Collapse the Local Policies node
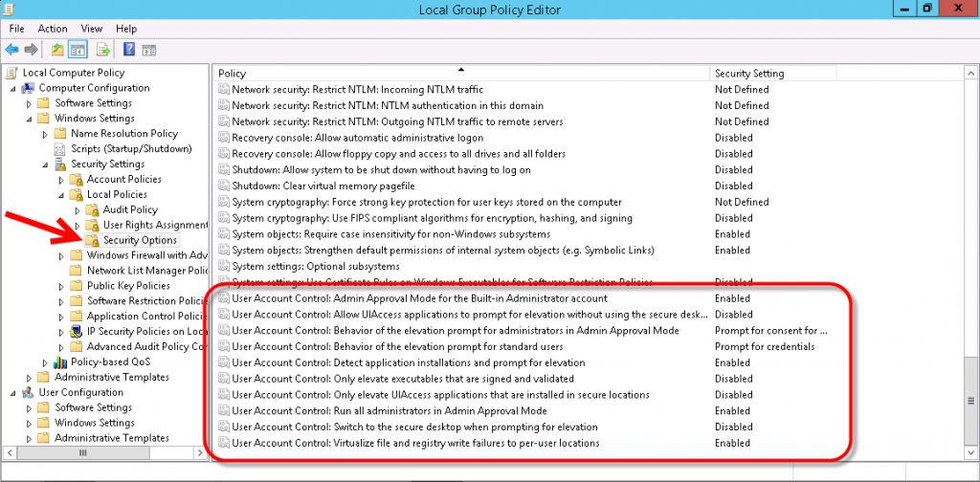 point(61,195)
